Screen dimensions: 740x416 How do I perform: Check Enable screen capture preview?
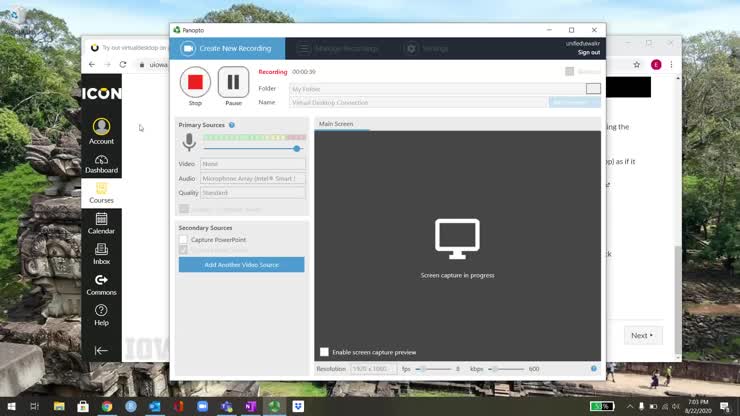[324, 352]
